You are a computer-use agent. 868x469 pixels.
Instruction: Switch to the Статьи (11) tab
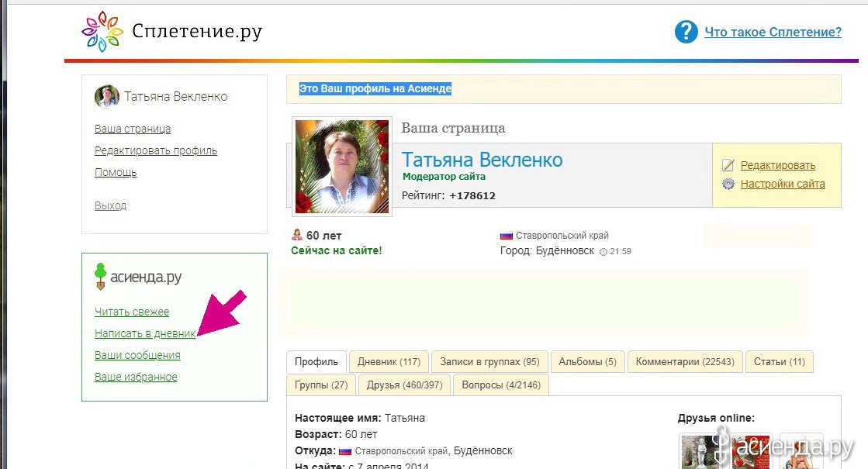[780, 362]
